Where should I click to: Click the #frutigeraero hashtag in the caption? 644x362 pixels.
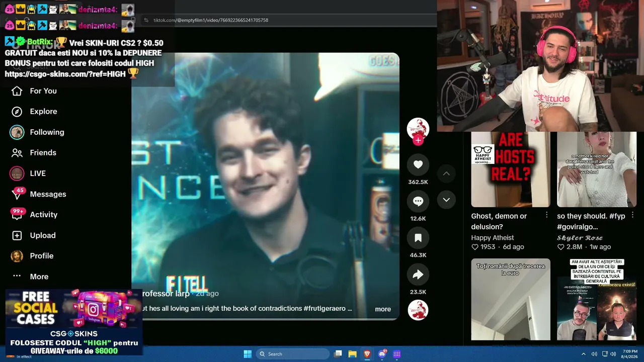[325, 308]
